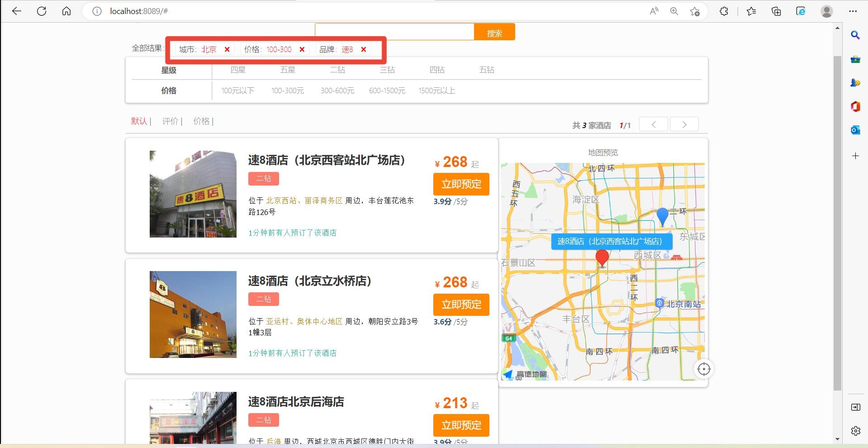This screenshot has width=868, height=448.
Task: Click the 3.9分 rating of 北京西客站北广场店
Action: pyautogui.click(x=443, y=201)
